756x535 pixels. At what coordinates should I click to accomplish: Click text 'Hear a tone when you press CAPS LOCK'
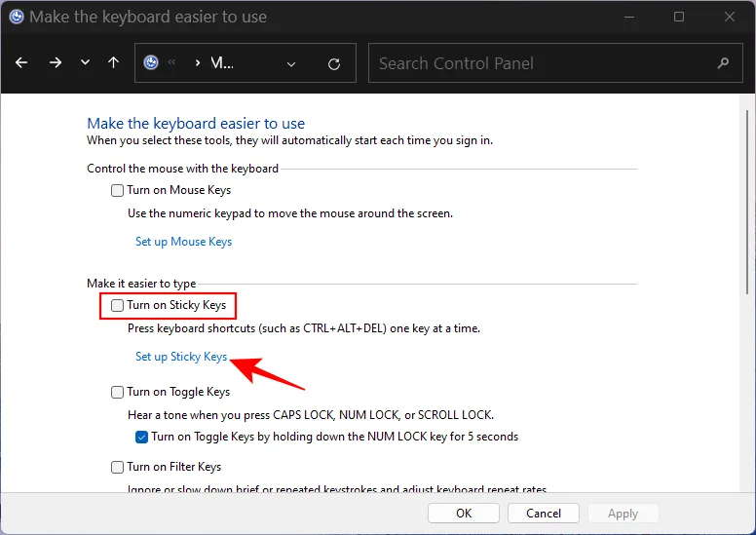[231, 415]
